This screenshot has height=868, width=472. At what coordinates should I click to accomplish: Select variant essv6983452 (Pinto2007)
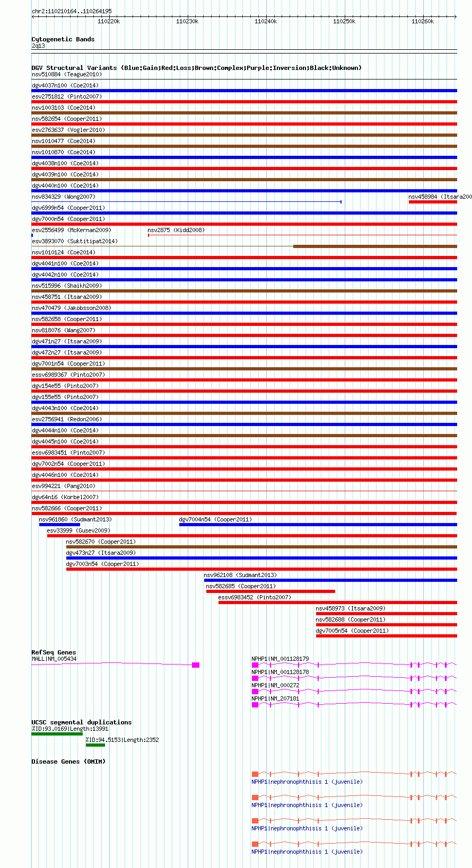[x=255, y=597]
